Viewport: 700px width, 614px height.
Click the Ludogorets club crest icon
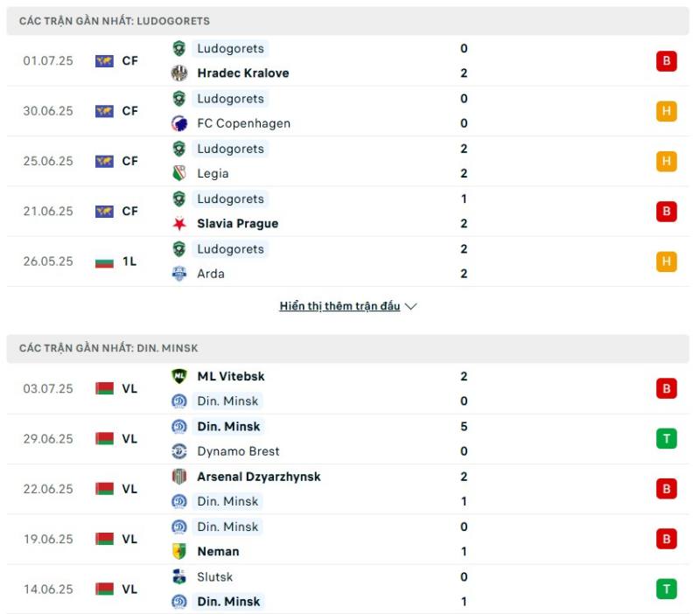[179, 49]
